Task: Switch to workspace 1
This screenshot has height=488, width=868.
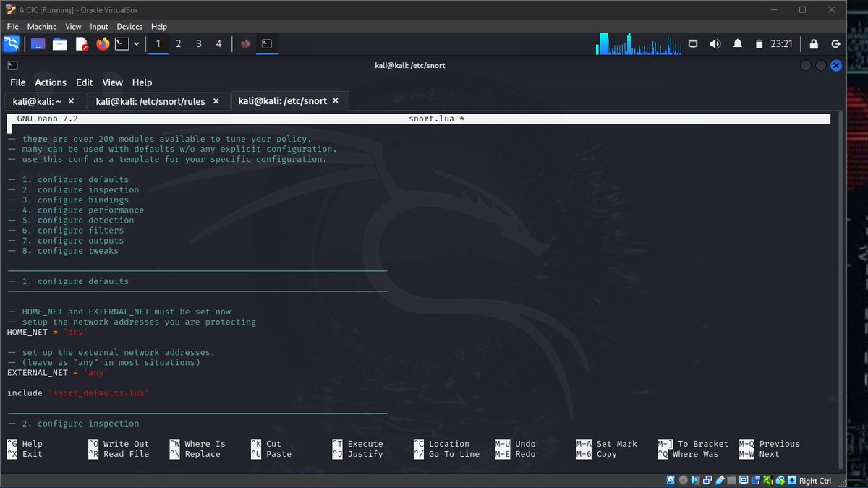Action: tap(158, 44)
